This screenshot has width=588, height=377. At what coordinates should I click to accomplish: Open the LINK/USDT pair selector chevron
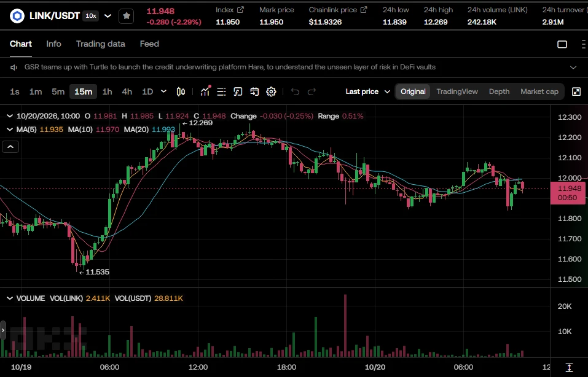coord(108,16)
